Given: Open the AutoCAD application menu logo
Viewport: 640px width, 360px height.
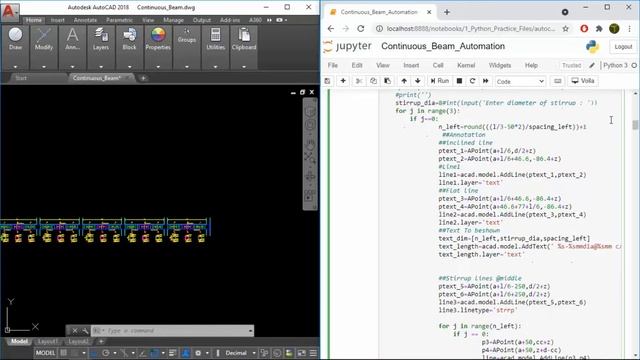Looking at the screenshot, I should click(x=10, y=12).
